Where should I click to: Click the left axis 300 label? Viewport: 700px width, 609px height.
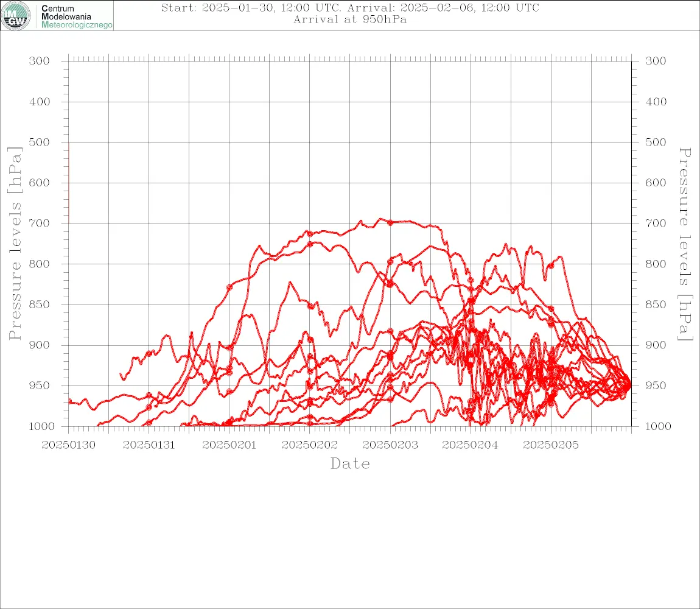coord(40,61)
